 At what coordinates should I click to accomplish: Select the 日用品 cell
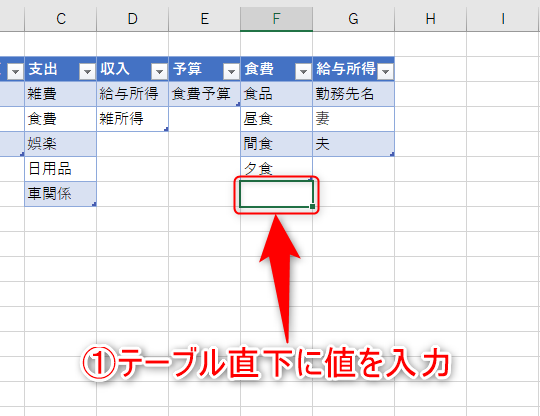click(x=61, y=169)
